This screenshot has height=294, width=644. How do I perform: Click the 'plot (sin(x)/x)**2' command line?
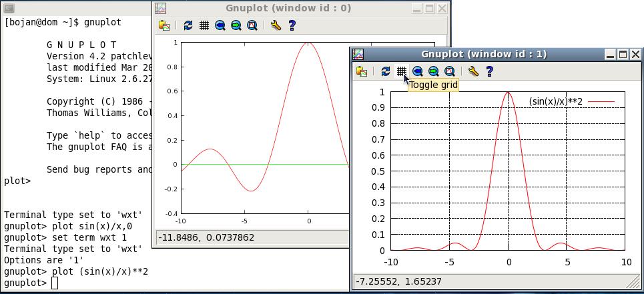tap(76, 271)
